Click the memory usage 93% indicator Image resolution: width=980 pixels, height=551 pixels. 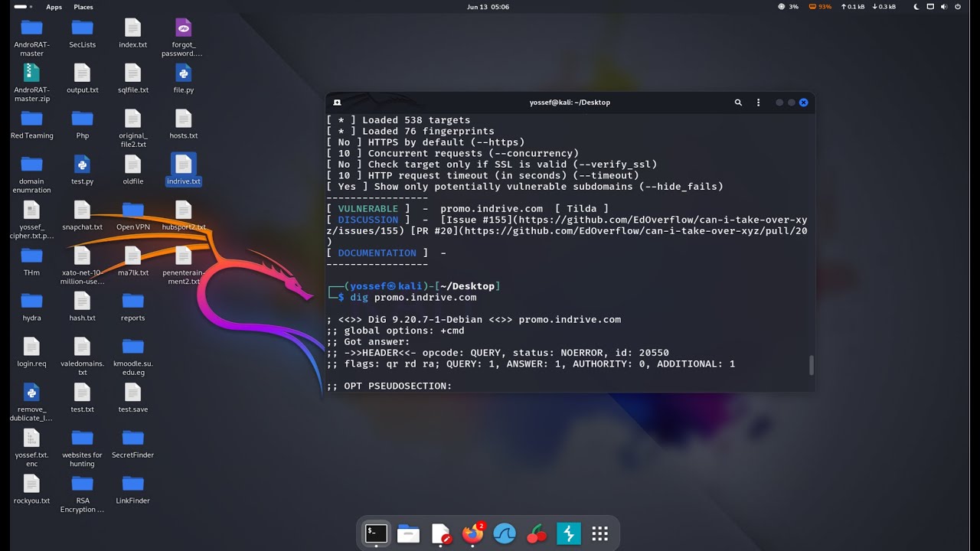pyautogui.click(x=819, y=7)
